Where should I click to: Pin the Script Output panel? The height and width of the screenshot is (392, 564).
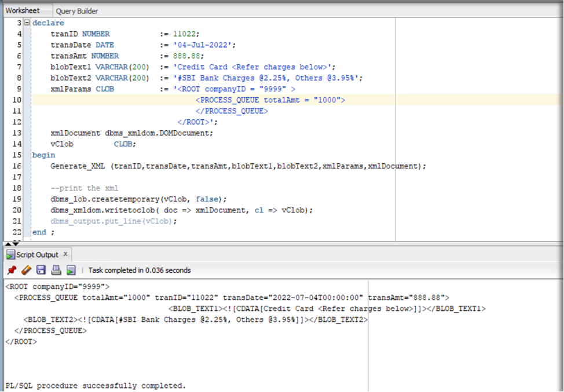[x=12, y=270]
